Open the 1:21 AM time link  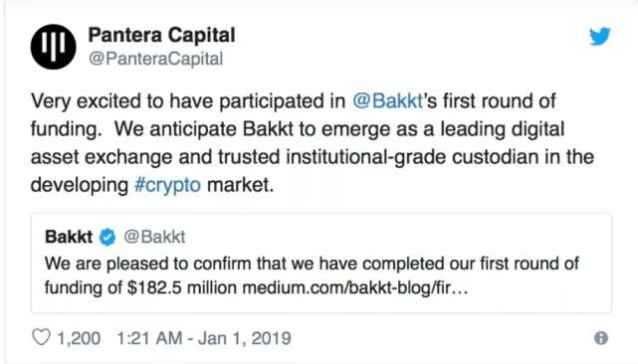pyautogui.click(x=149, y=338)
